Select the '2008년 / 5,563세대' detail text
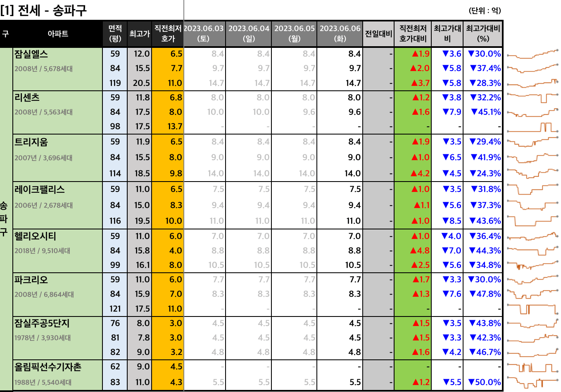This screenshot has height=392, width=561. pyautogui.click(x=43, y=112)
